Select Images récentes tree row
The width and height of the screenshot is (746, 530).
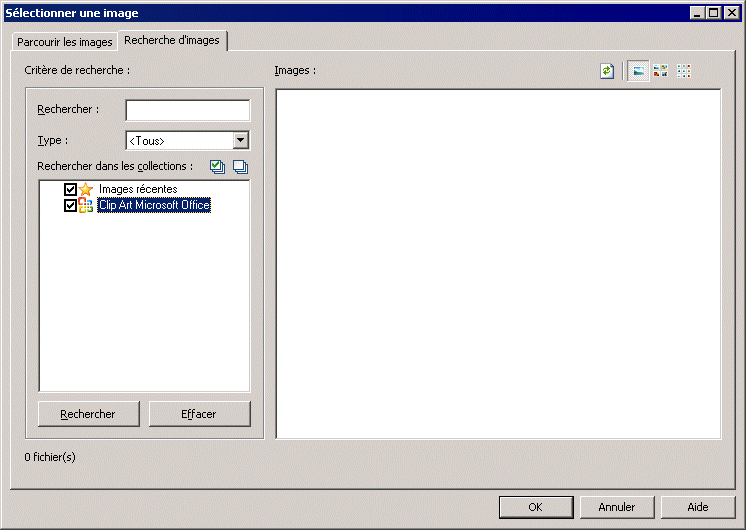pyautogui.click(x=138, y=189)
